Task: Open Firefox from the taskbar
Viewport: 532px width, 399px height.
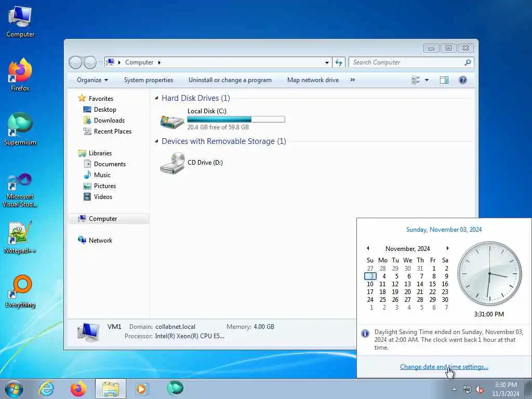Action: [78, 389]
